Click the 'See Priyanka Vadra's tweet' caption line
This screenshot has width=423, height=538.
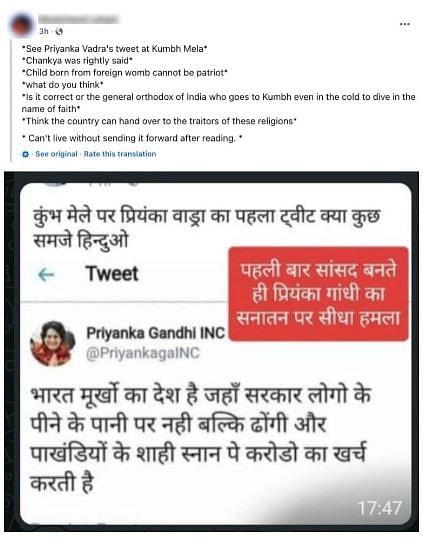(115, 49)
